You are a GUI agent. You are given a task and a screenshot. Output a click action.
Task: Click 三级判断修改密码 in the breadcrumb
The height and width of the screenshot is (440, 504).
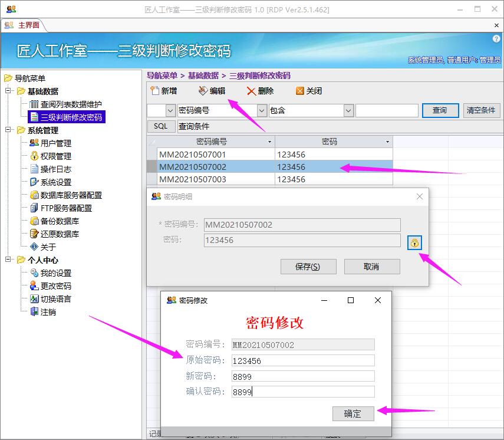point(260,75)
